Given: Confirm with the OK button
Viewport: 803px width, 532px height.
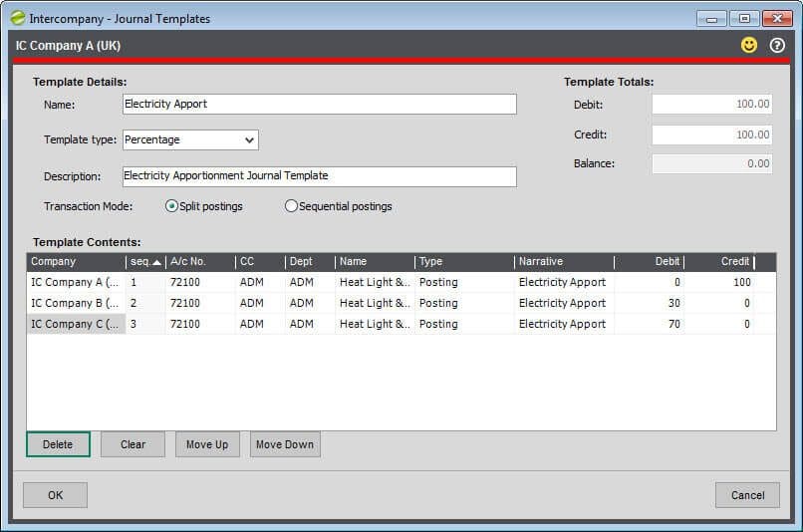Looking at the screenshot, I should 56,495.
